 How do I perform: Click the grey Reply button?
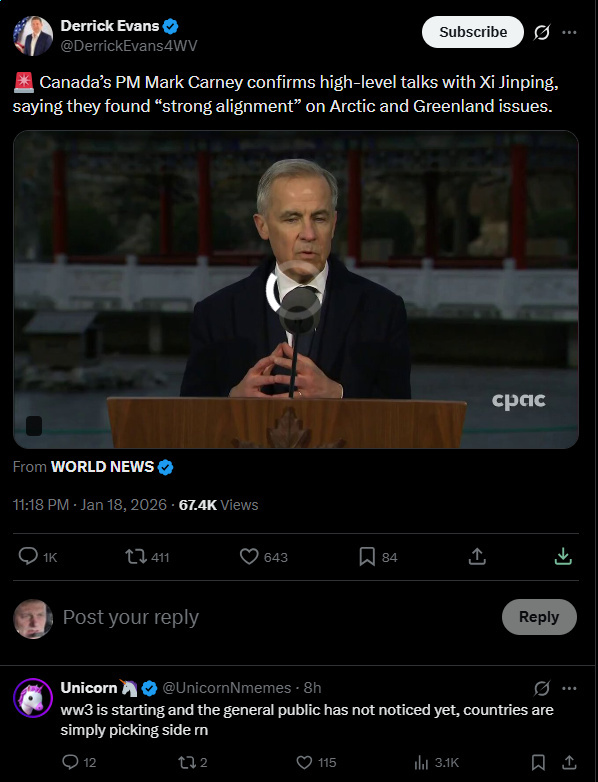(x=539, y=617)
